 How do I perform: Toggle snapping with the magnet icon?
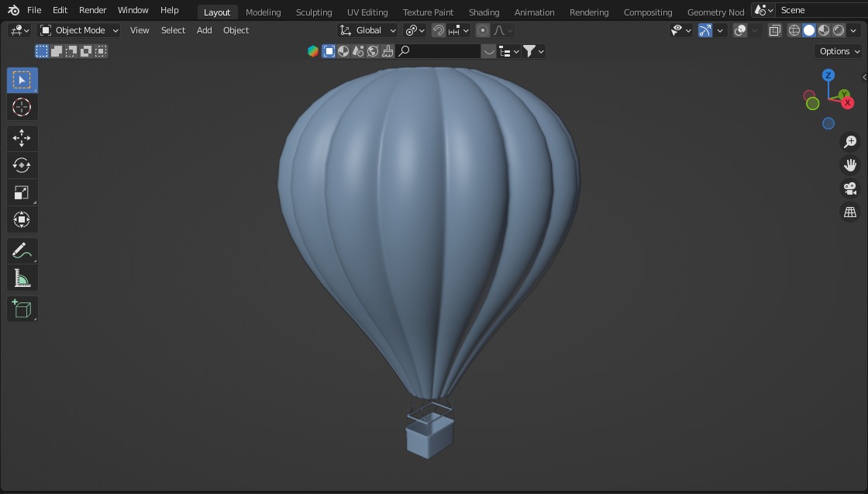pos(439,30)
